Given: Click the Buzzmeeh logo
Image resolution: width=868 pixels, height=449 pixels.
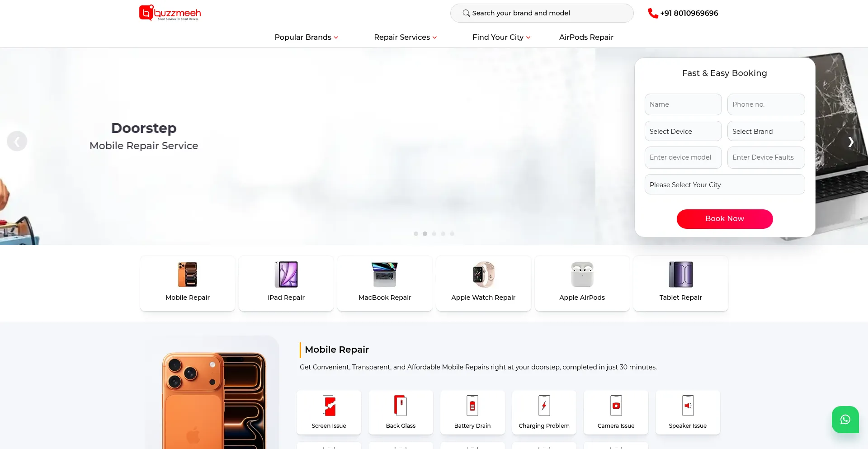Looking at the screenshot, I should [x=170, y=13].
